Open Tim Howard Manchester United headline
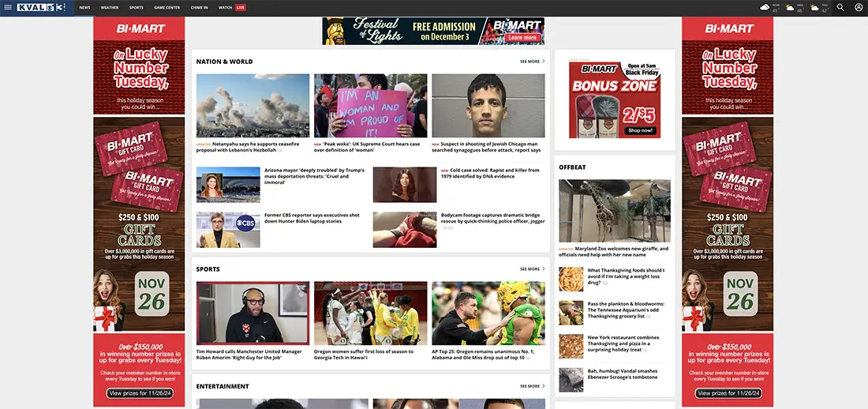This screenshot has height=409, width=868. click(249, 355)
